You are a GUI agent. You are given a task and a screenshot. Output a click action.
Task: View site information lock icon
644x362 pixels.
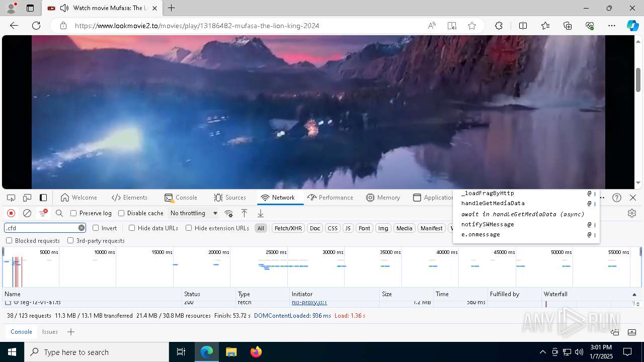(x=63, y=26)
